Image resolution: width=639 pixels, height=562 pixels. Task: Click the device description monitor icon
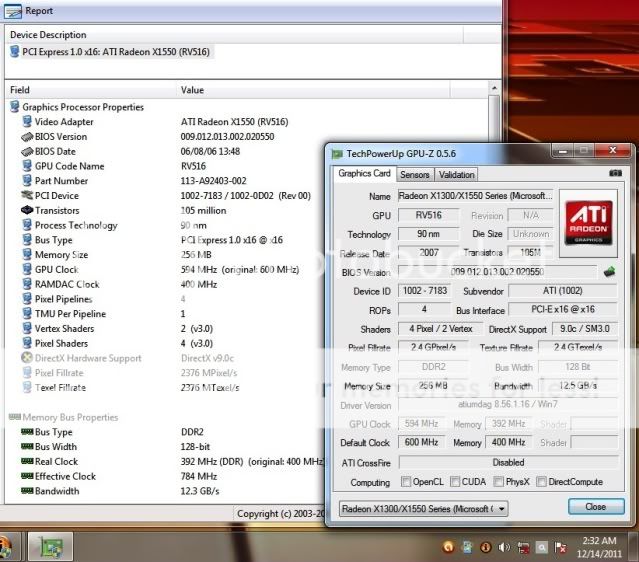(x=14, y=51)
